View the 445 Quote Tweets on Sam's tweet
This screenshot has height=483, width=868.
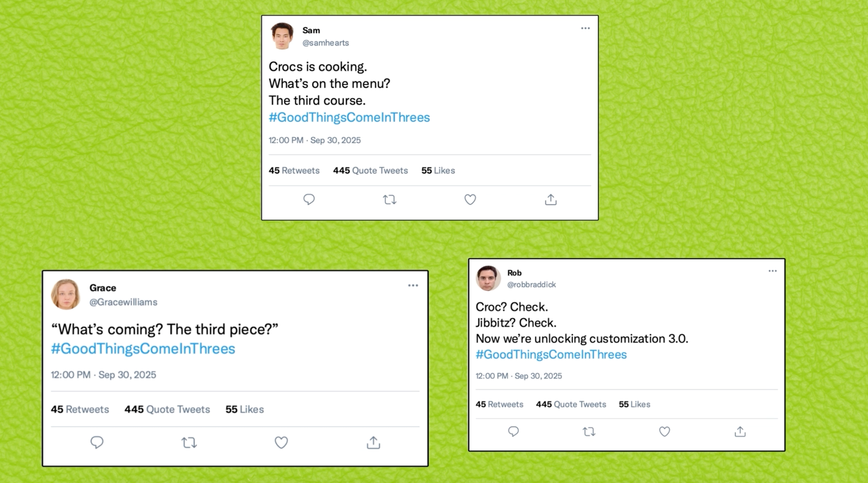pyautogui.click(x=370, y=170)
